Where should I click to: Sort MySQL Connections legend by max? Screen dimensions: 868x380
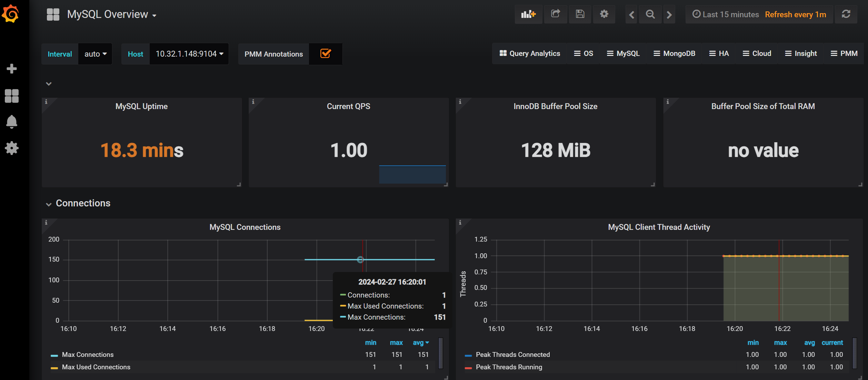point(396,343)
